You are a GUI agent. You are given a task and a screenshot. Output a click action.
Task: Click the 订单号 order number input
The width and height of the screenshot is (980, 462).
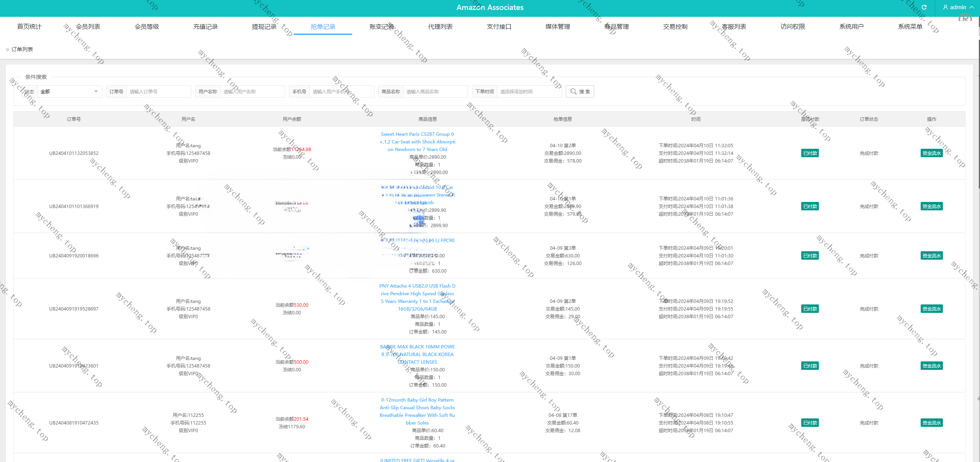click(158, 91)
